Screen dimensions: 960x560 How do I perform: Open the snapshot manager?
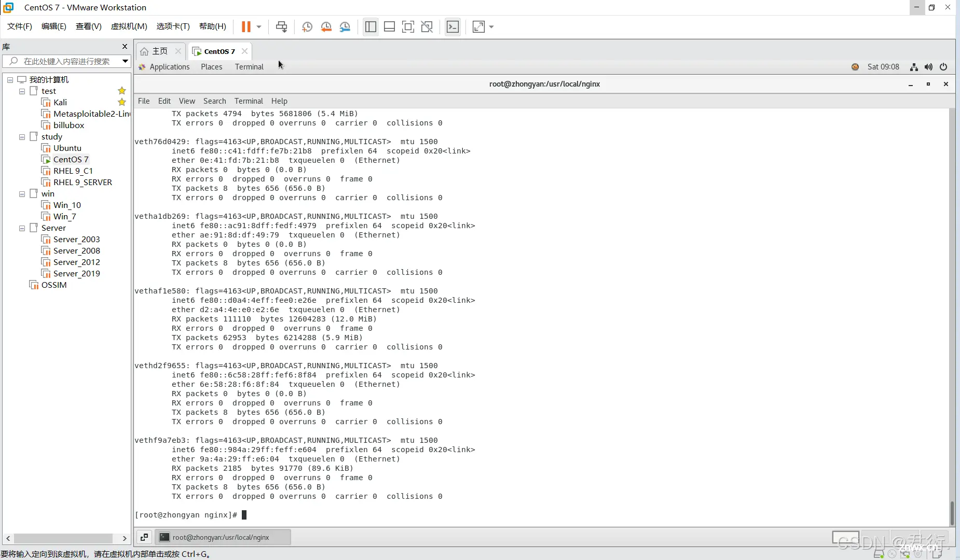[x=345, y=26]
